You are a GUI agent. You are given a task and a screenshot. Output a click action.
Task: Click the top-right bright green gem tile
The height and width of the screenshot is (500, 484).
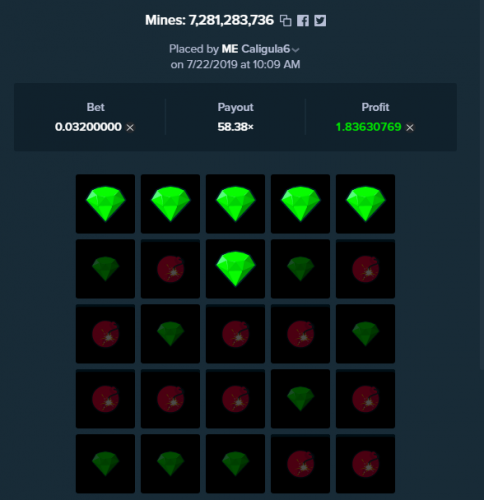365,204
